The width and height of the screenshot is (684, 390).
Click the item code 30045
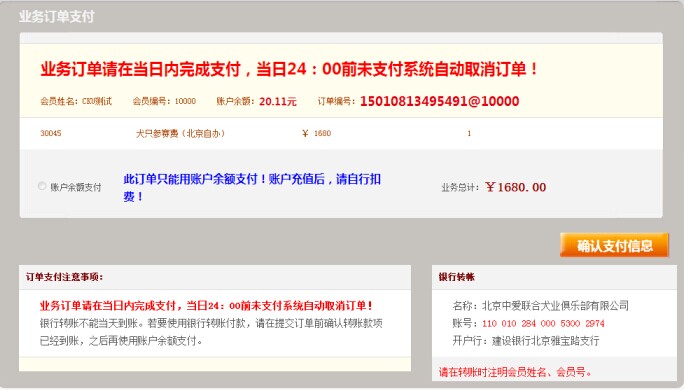click(51, 133)
